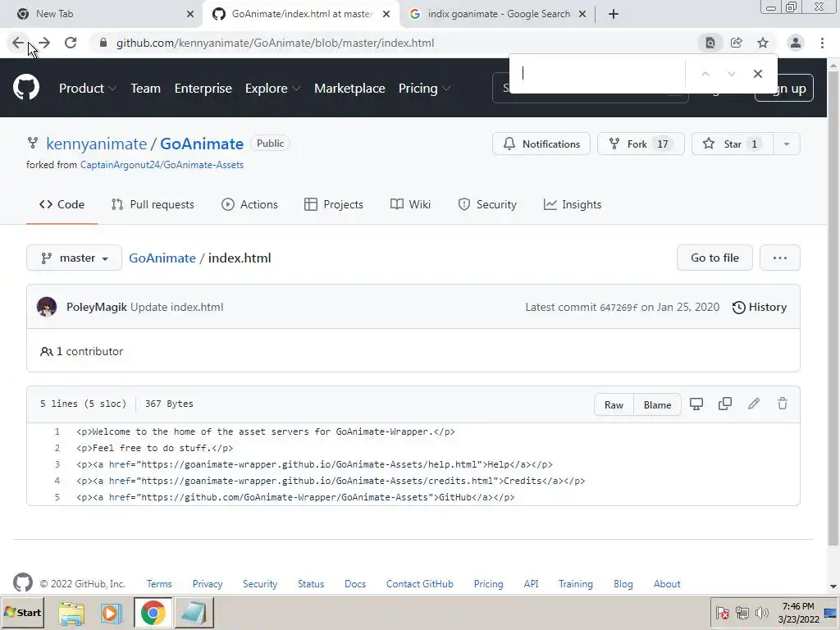This screenshot has height=630, width=840.
Task: Select the Code tab
Action: click(62, 204)
